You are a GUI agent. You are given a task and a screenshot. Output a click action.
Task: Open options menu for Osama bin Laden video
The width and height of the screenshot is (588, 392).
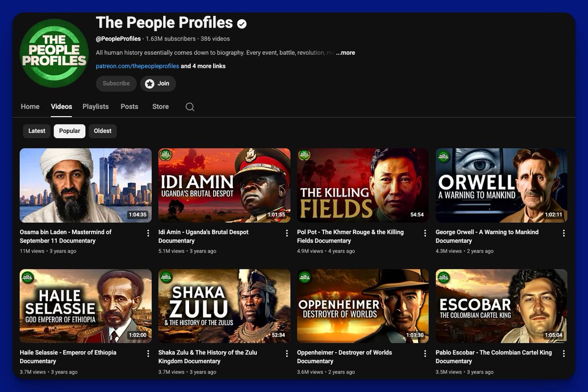(148, 233)
